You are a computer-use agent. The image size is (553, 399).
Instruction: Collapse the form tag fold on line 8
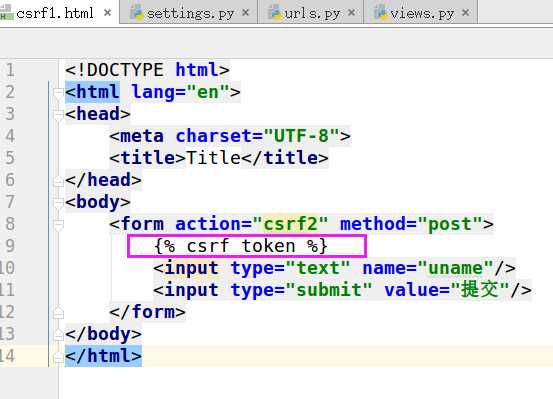click(58, 225)
